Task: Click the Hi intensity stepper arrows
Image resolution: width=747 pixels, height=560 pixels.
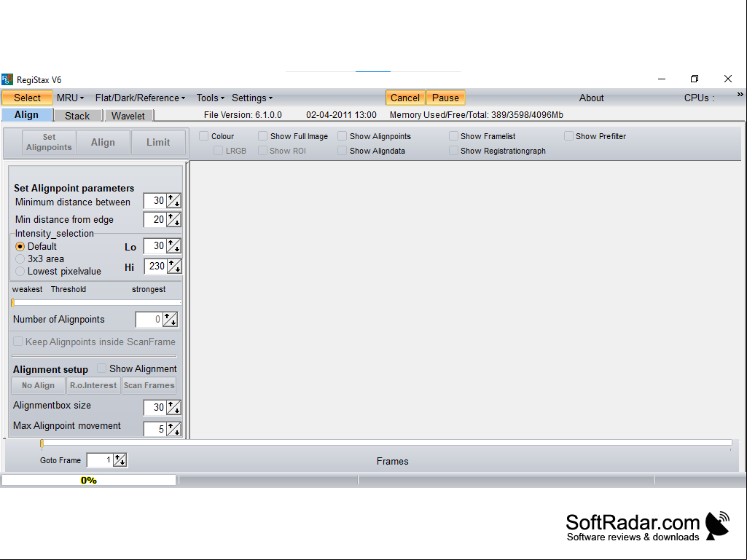Action: [174, 267]
